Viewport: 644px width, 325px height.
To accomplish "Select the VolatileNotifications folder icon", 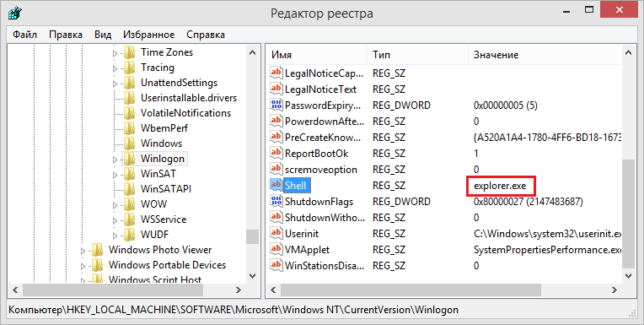I will point(129,113).
